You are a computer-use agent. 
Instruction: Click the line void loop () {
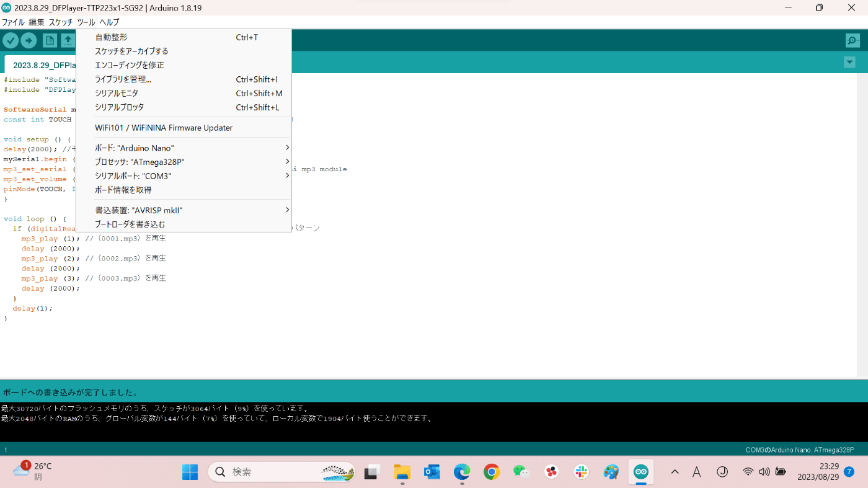pyautogui.click(x=35, y=219)
